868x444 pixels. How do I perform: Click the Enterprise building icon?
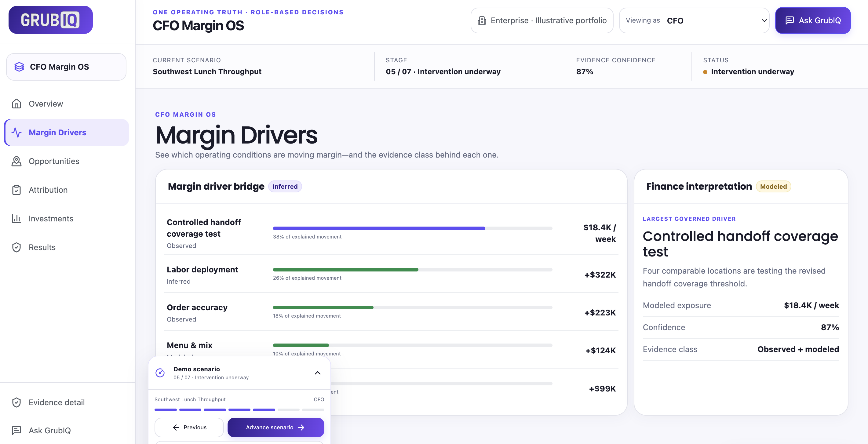(482, 20)
